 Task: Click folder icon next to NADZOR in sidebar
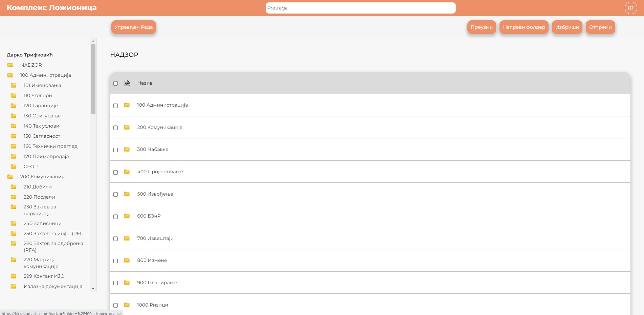[x=10, y=65]
